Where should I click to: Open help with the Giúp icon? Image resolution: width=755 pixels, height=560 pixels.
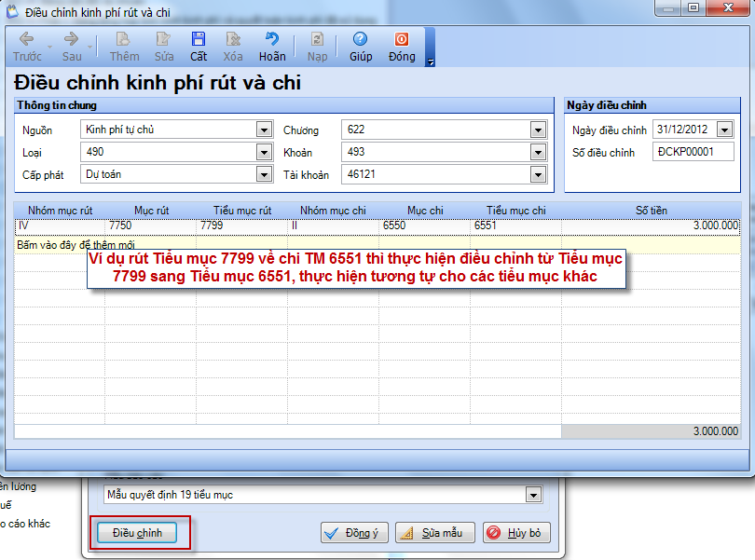click(361, 39)
